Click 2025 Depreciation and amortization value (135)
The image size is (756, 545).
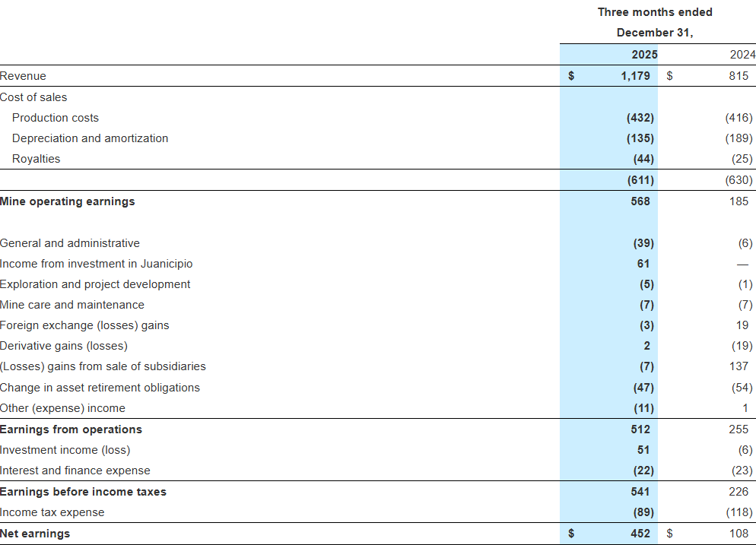tap(639, 138)
